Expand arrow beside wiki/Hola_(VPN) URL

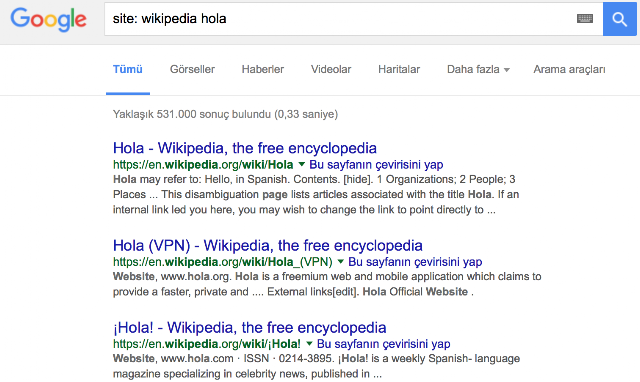pyautogui.click(x=340, y=261)
